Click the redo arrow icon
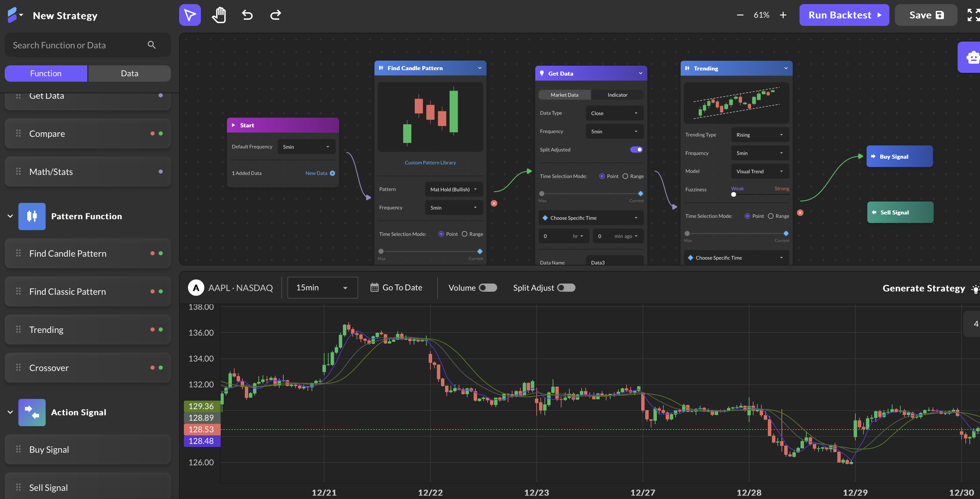Viewport: 980px width, 499px height. (275, 15)
